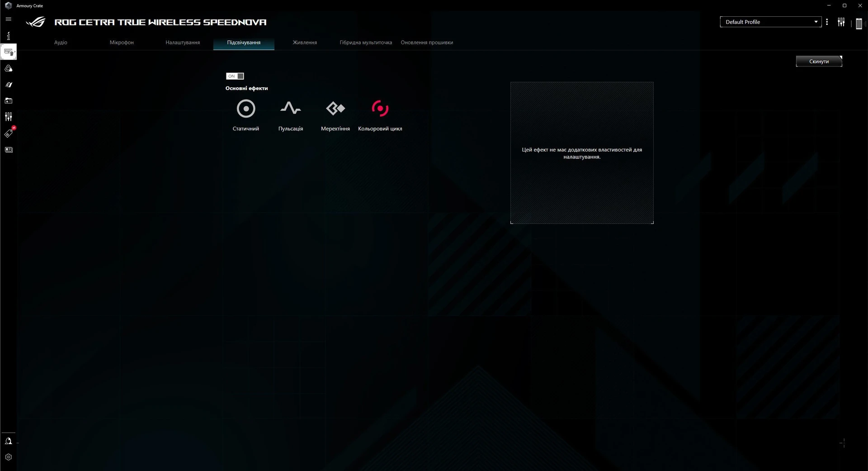The width and height of the screenshot is (868, 471).
Task: Open the equalizer sliders icon top right
Action: click(x=841, y=22)
